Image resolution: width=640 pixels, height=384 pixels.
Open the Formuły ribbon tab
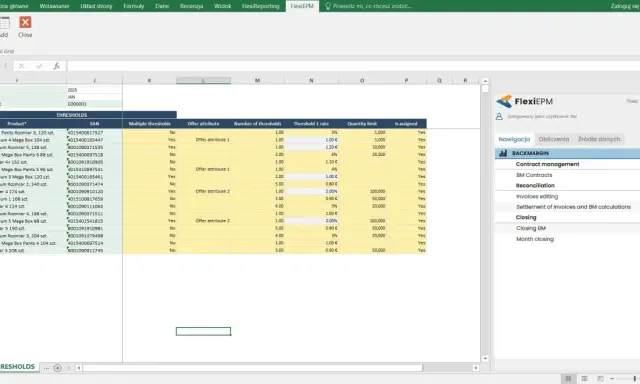point(133,6)
